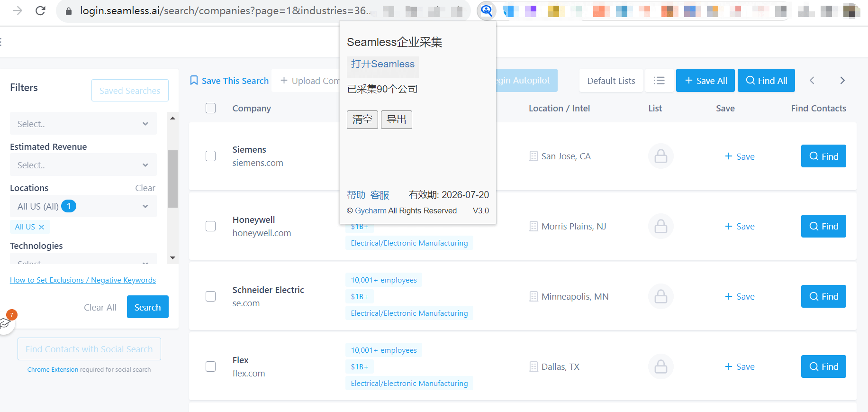Screen dimensions: 868x412
Task: Open the 帮助 help link
Action: [x=356, y=195]
